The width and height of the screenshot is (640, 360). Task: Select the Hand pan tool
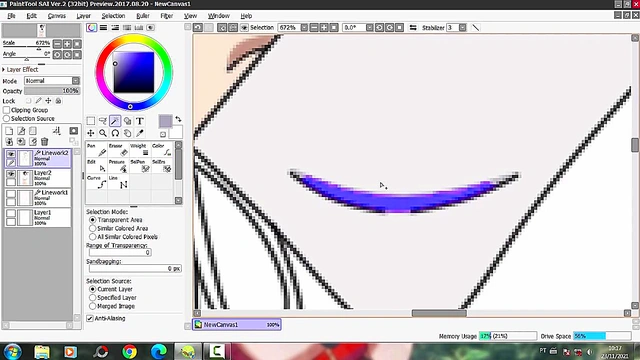click(x=127, y=133)
